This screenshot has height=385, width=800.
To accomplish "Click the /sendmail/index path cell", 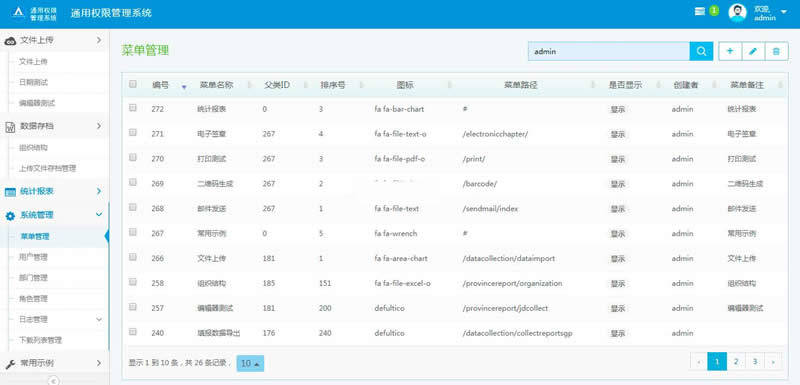I will [490, 209].
